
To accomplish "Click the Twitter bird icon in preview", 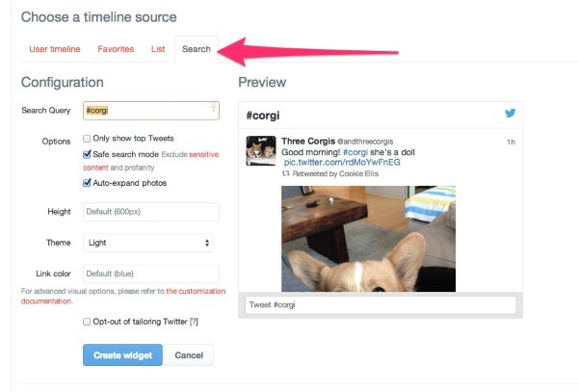I will (512, 114).
